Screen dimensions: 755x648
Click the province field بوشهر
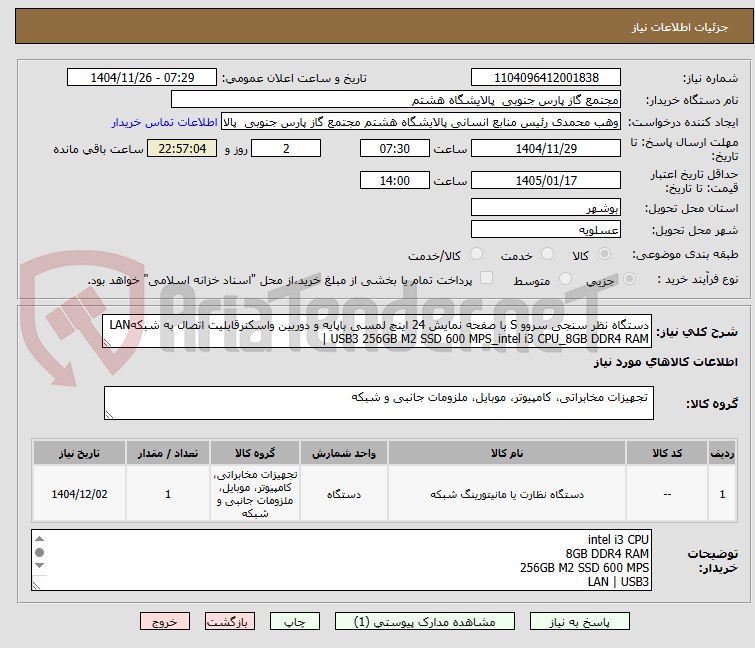[x=546, y=207]
